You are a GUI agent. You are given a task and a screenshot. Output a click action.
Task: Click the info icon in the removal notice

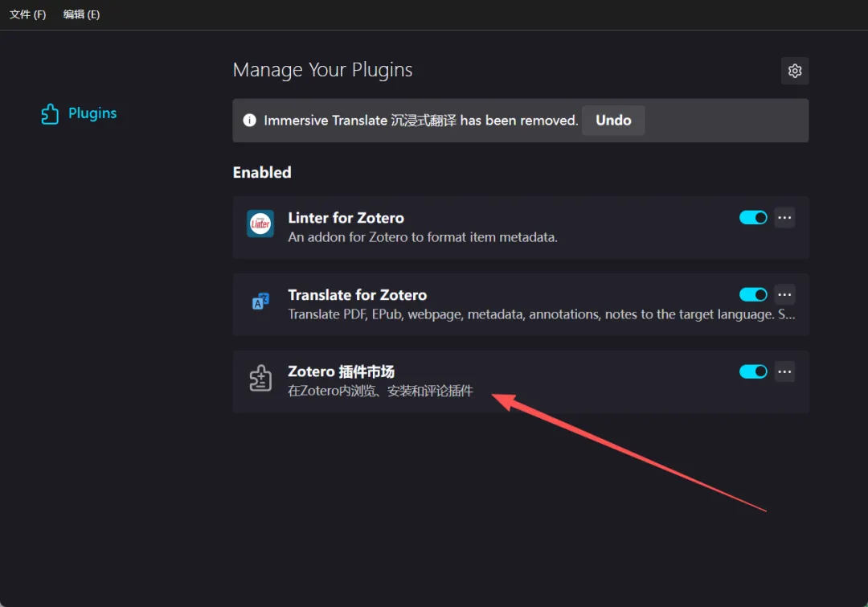250,120
